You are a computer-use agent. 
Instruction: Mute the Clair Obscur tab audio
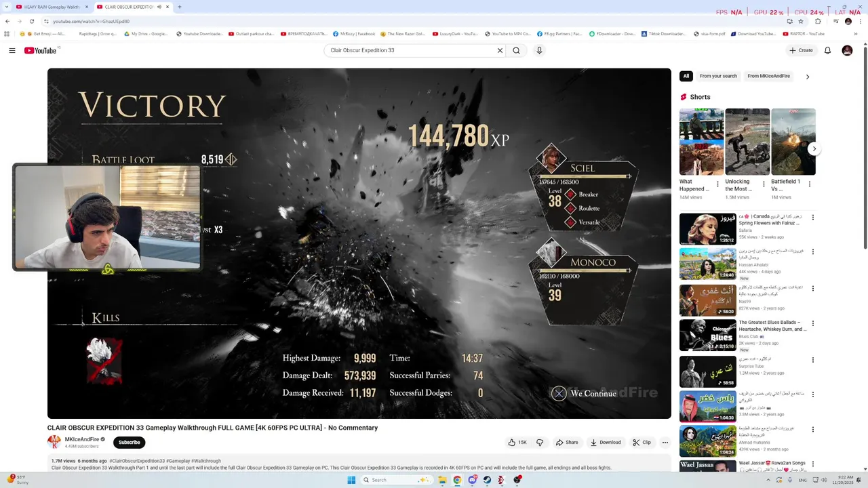pyautogui.click(x=159, y=7)
